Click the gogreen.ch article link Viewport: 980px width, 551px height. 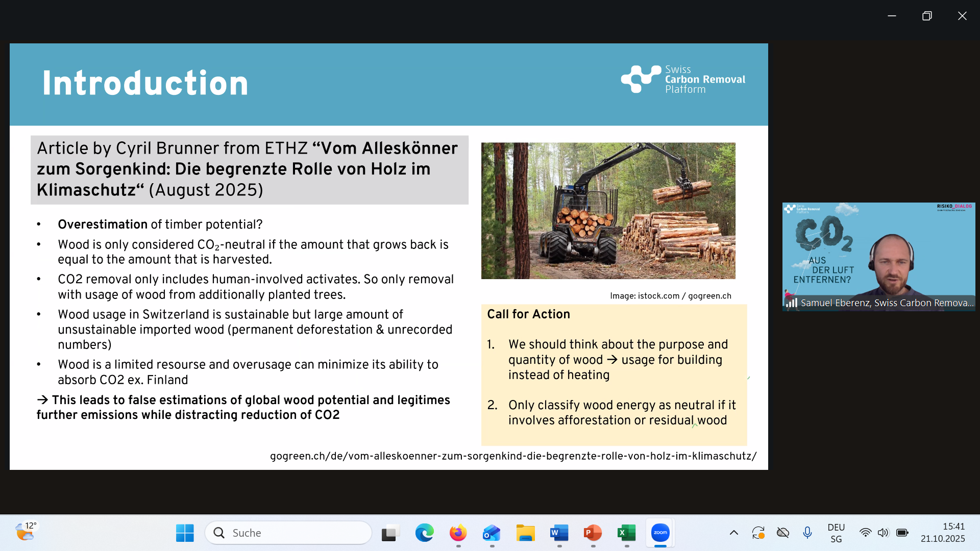click(x=513, y=456)
